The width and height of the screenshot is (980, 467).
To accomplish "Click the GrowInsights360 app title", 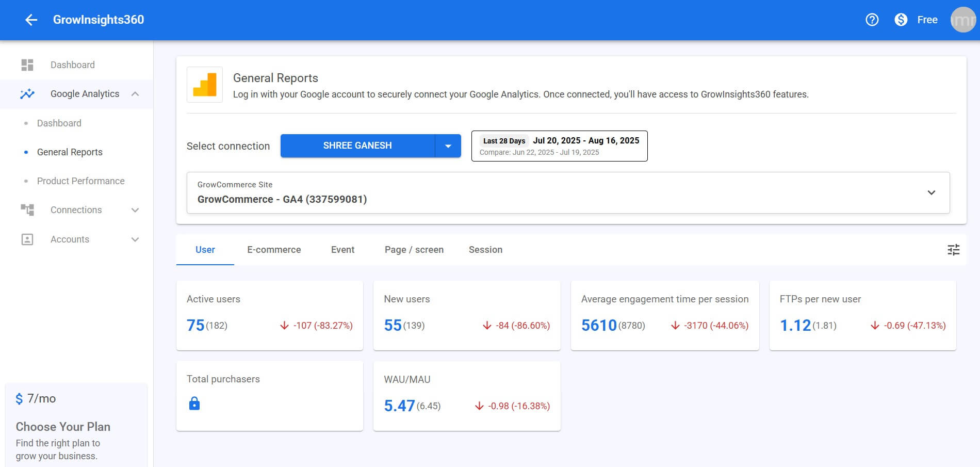I will (99, 20).
